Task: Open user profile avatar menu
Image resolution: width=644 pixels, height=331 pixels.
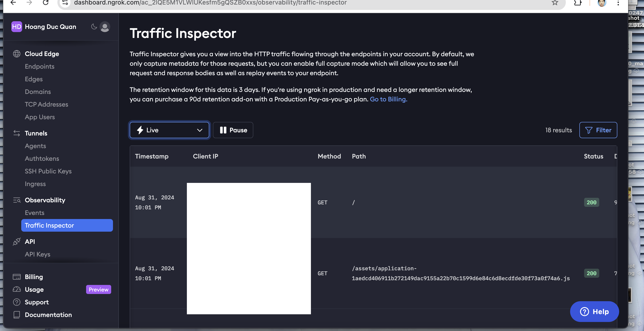Action: (x=105, y=26)
